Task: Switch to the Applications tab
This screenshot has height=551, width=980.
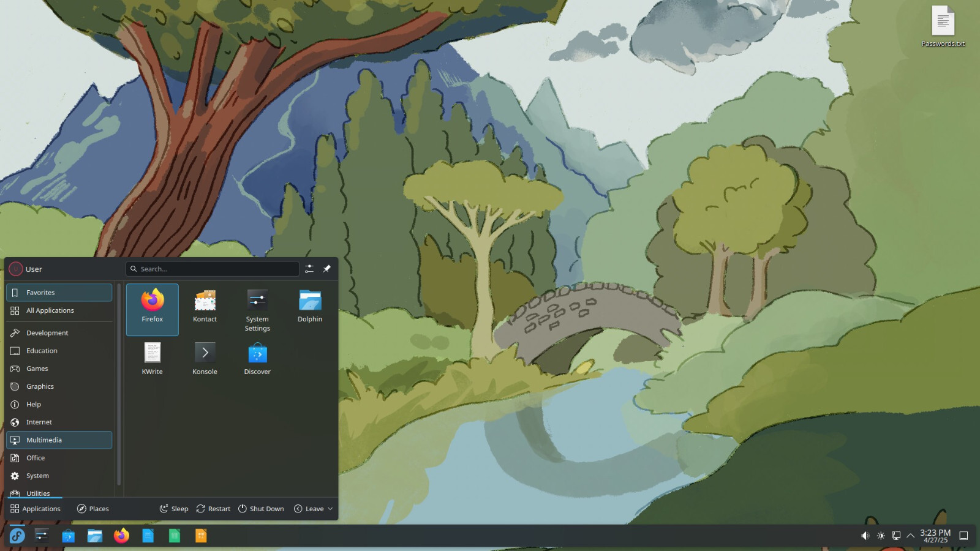Action: 36,509
